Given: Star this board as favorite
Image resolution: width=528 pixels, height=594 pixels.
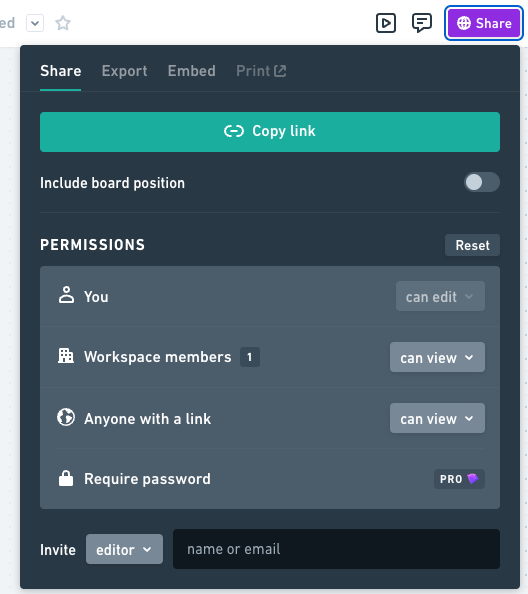Looking at the screenshot, I should 63,23.
